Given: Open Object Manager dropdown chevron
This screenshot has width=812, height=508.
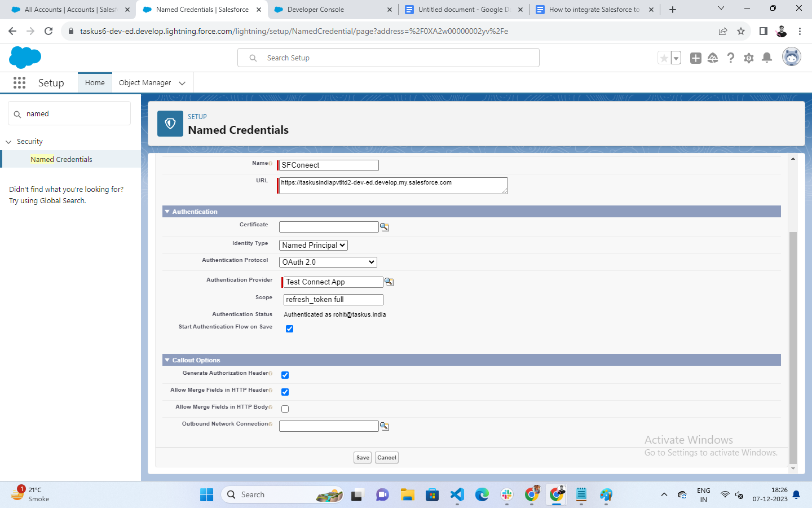Looking at the screenshot, I should [x=182, y=83].
